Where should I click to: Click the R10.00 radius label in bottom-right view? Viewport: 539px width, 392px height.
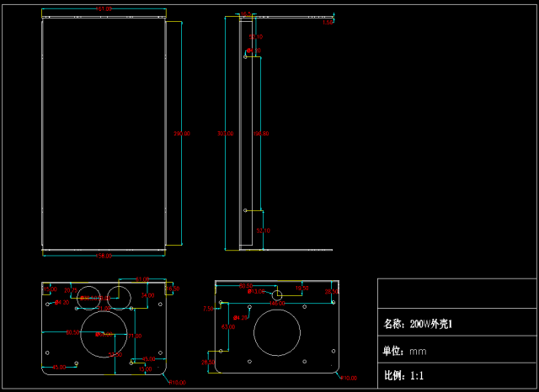pyautogui.click(x=349, y=379)
